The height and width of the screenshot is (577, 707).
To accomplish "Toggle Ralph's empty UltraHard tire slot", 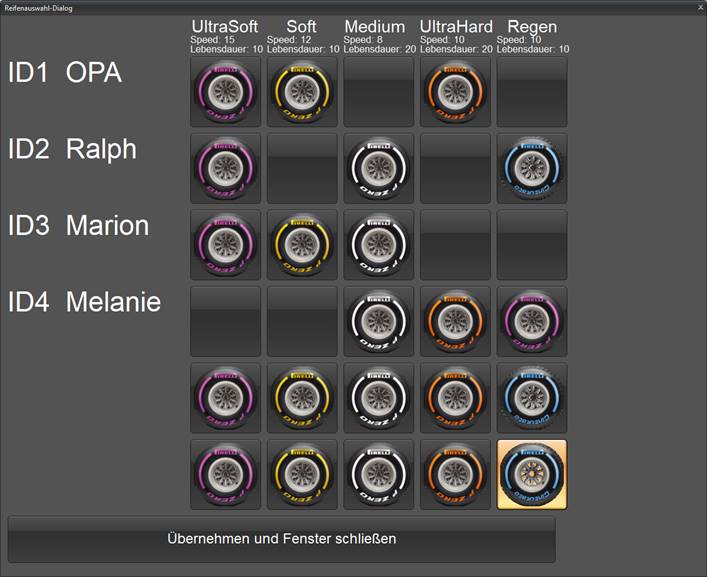I will 455,168.
